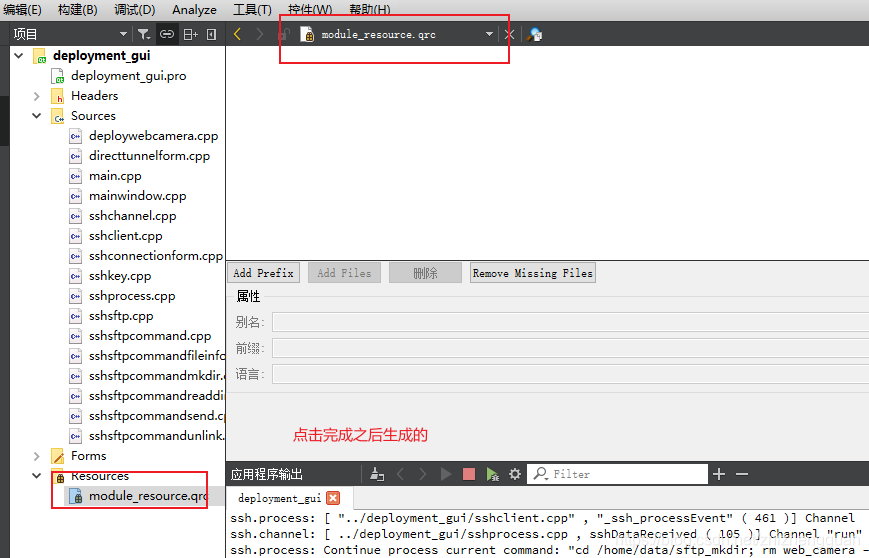This screenshot has width=869, height=558.
Task: Select sshclient.cpp in tree
Action: (x=126, y=236)
